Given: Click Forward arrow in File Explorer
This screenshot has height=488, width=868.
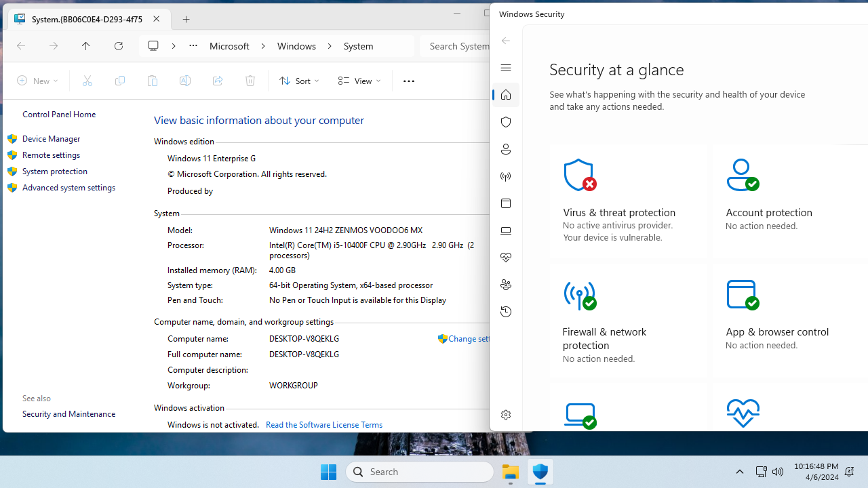Looking at the screenshot, I should (54, 46).
